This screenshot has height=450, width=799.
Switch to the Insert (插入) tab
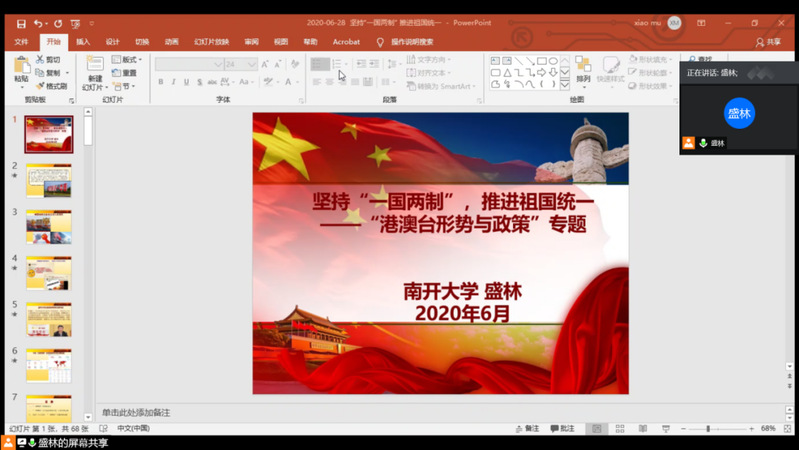[83, 42]
